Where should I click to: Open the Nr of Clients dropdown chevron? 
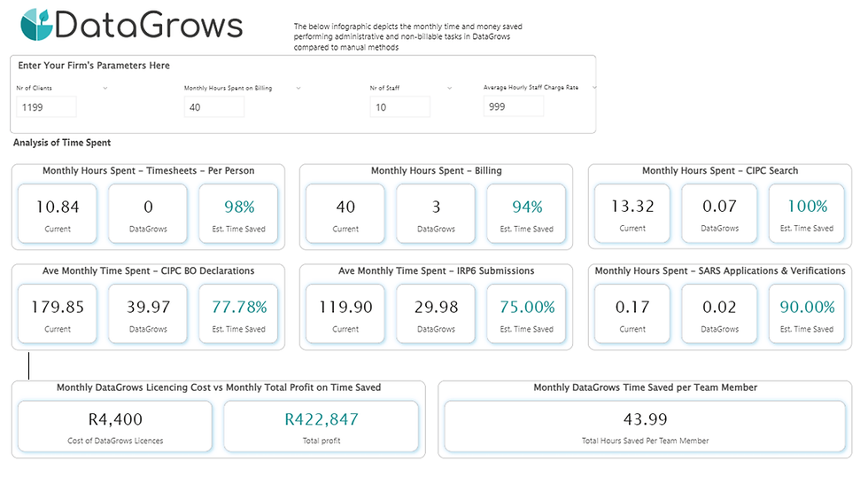point(105,88)
